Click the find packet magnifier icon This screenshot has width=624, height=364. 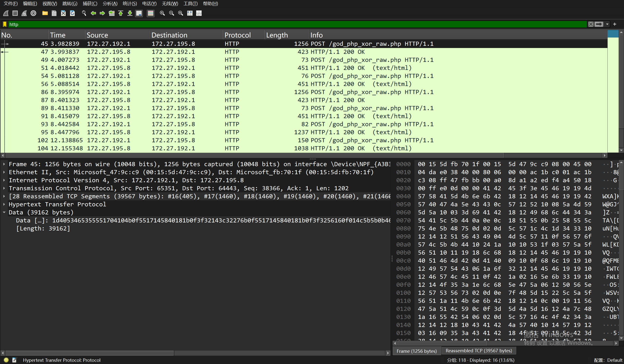point(84,13)
